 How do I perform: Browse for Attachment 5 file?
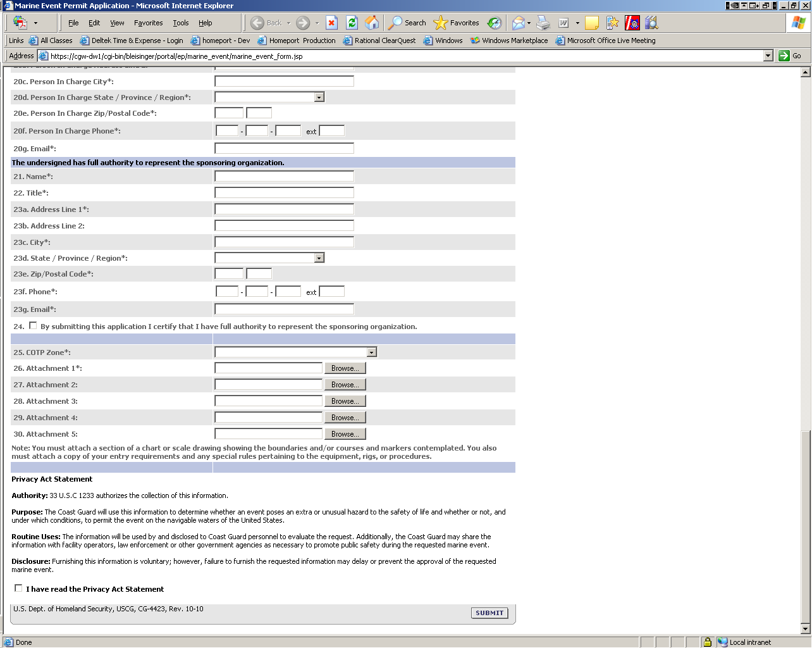(345, 434)
